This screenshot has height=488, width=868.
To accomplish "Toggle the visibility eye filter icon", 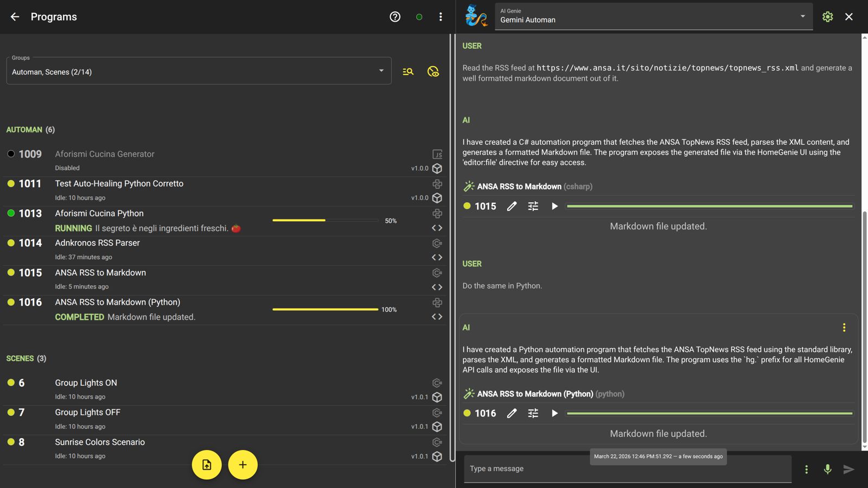I will 433,72.
